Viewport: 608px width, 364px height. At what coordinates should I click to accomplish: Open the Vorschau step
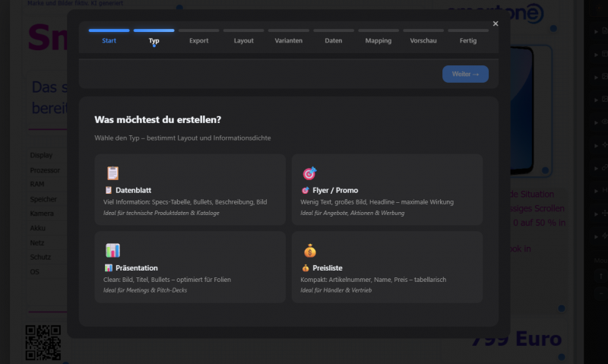pyautogui.click(x=423, y=40)
